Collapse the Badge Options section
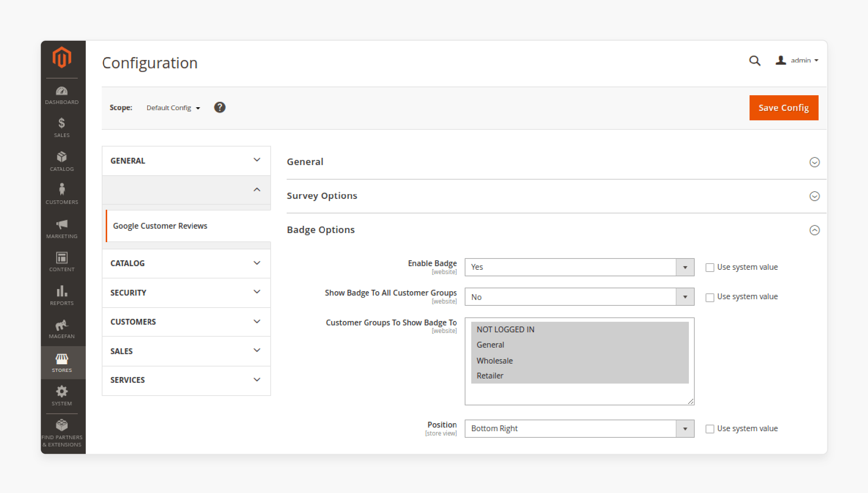The image size is (868, 493). pos(815,230)
